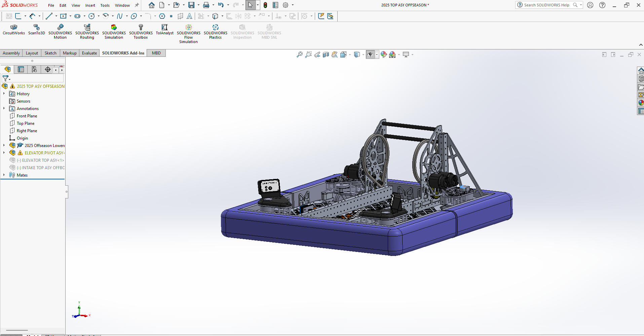Open the Options gear icon
Viewport: 644px width, 336px height.
pyautogui.click(x=286, y=5)
